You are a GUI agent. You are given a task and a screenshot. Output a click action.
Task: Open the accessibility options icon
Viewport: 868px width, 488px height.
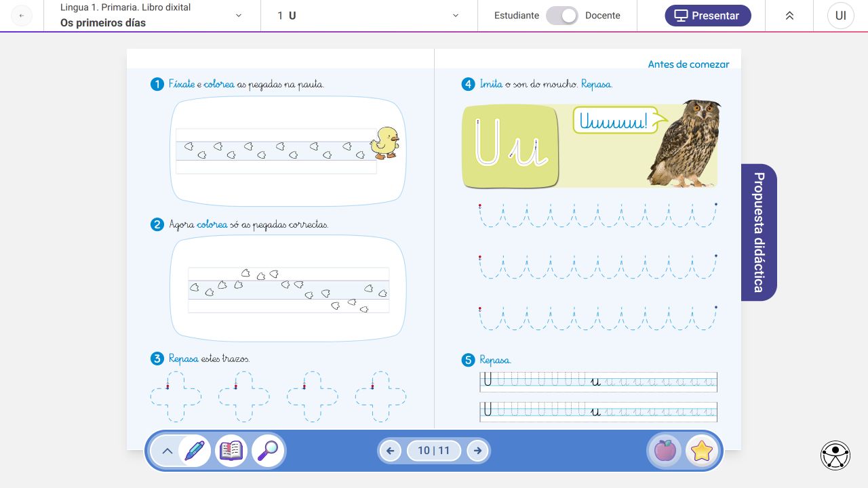835,455
